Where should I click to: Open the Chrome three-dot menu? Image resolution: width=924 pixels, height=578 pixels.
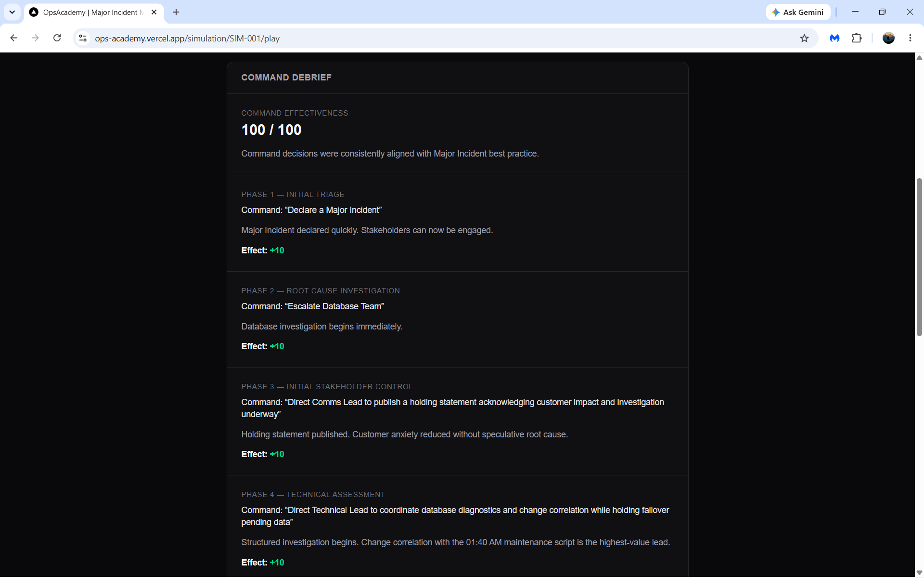(910, 38)
